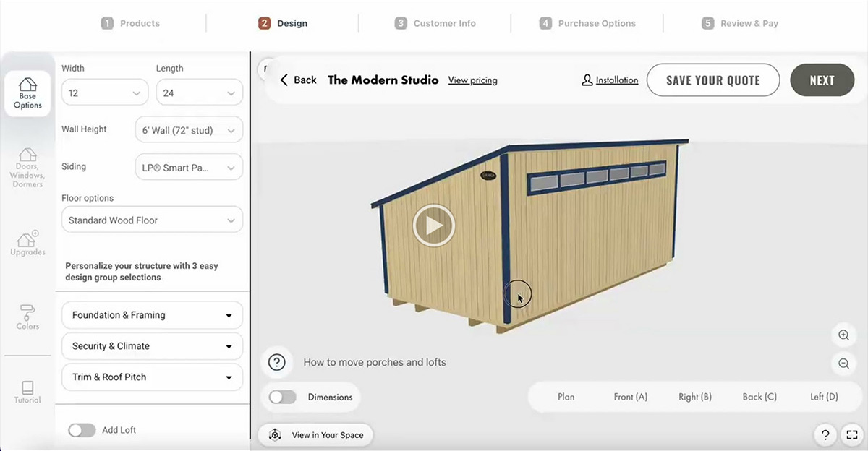Screen dimensions: 868x451
Task: Open the Base Options sidebar panel
Action: click(x=27, y=94)
